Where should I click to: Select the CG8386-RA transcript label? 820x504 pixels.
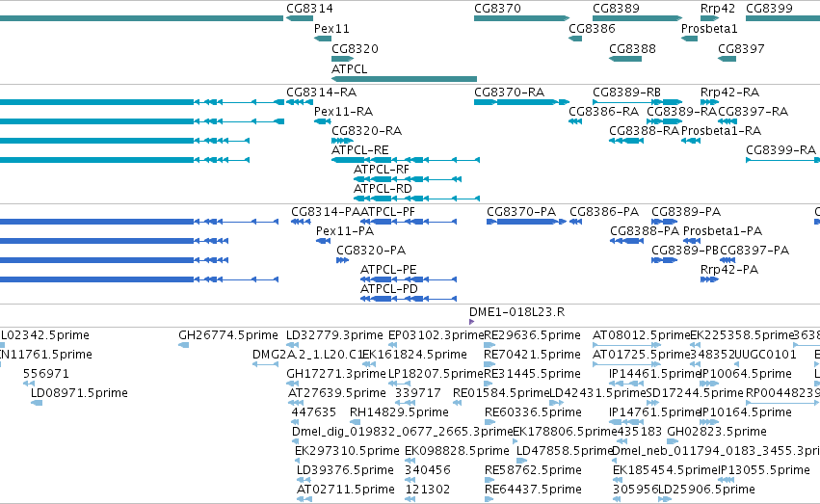(x=604, y=112)
